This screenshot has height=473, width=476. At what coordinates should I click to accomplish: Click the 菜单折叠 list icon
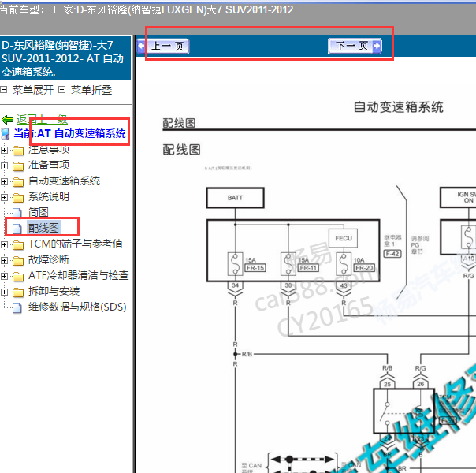click(62, 90)
